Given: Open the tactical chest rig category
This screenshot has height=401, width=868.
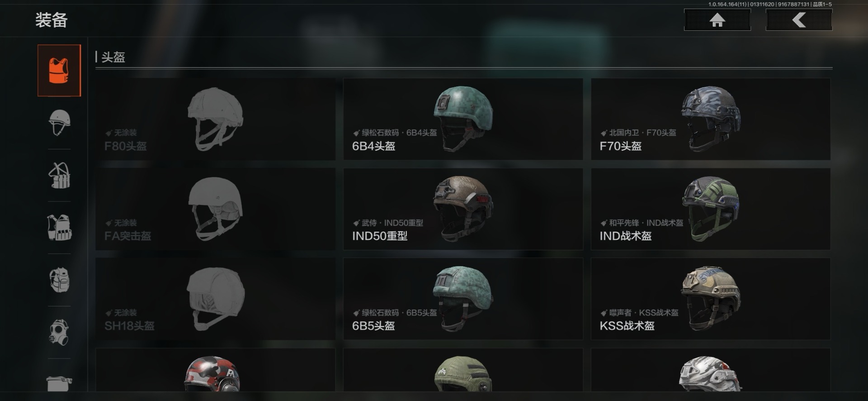Looking at the screenshot, I should point(59,227).
